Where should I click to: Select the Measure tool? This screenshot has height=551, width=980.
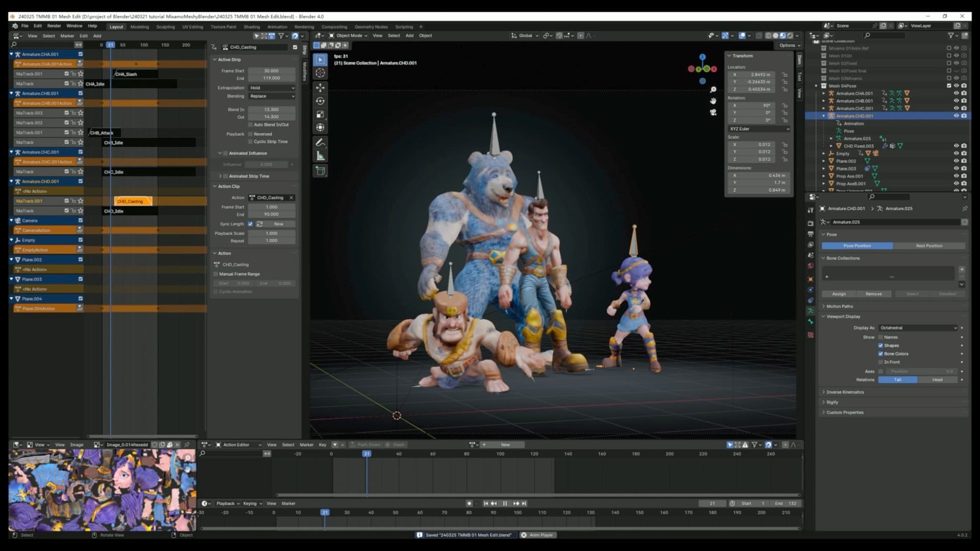pyautogui.click(x=321, y=155)
